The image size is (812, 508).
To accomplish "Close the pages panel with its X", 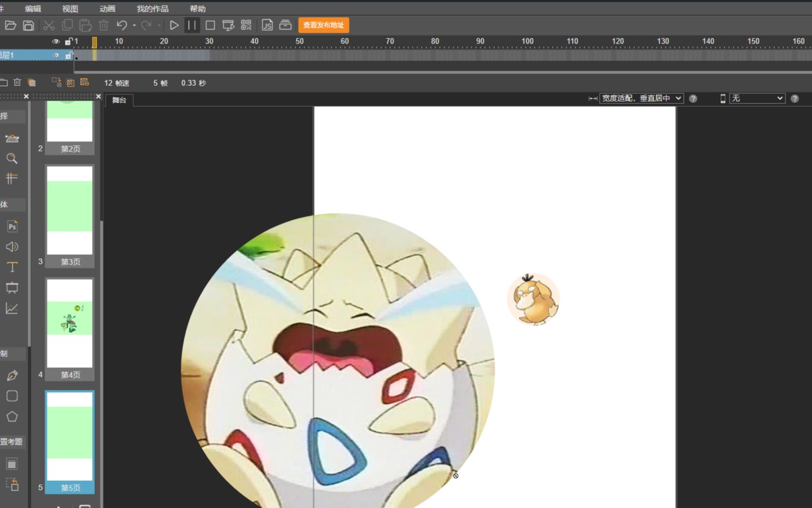I will 98,97.
